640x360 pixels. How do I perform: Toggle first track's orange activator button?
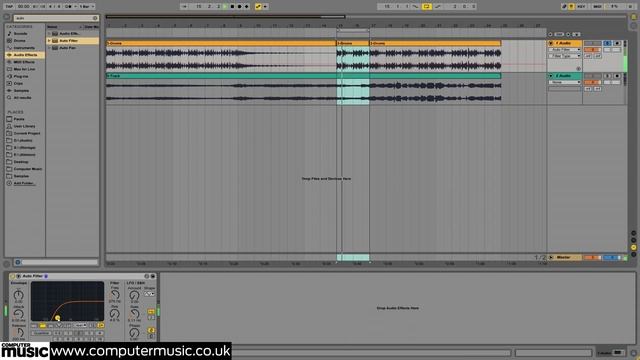[592, 50]
